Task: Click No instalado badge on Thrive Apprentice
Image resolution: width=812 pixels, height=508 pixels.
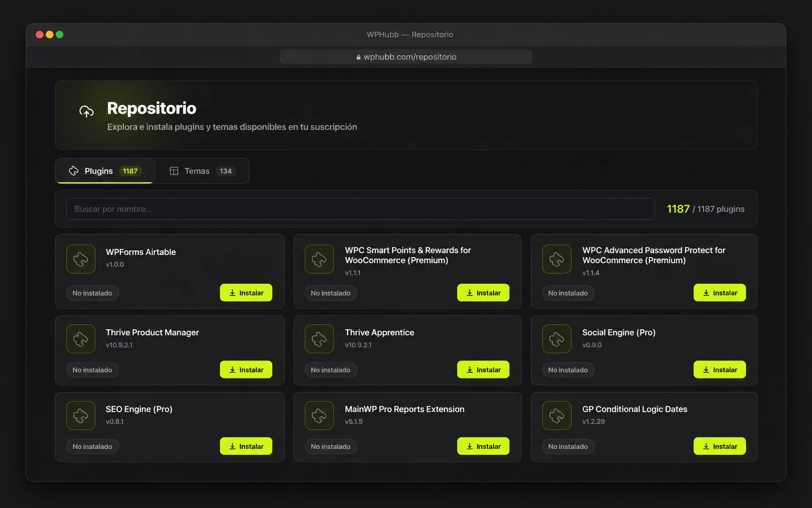Action: tap(331, 370)
